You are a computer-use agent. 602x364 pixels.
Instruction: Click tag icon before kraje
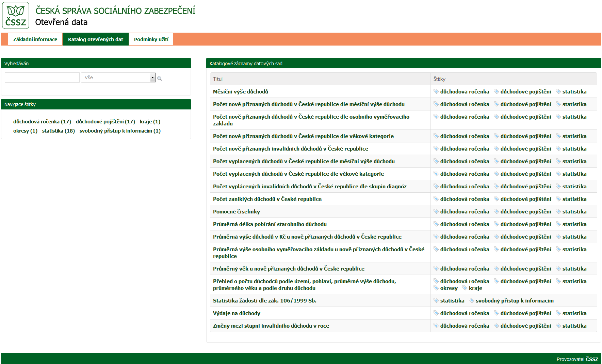[465, 288]
